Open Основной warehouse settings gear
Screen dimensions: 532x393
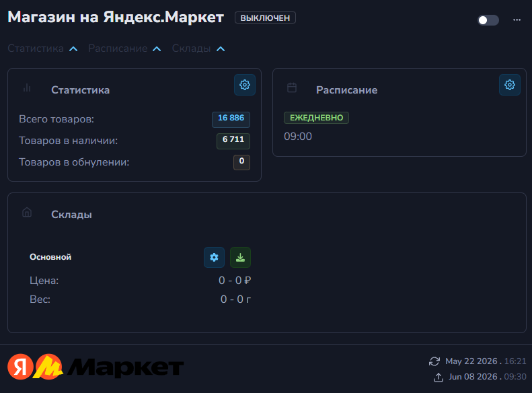pos(214,257)
